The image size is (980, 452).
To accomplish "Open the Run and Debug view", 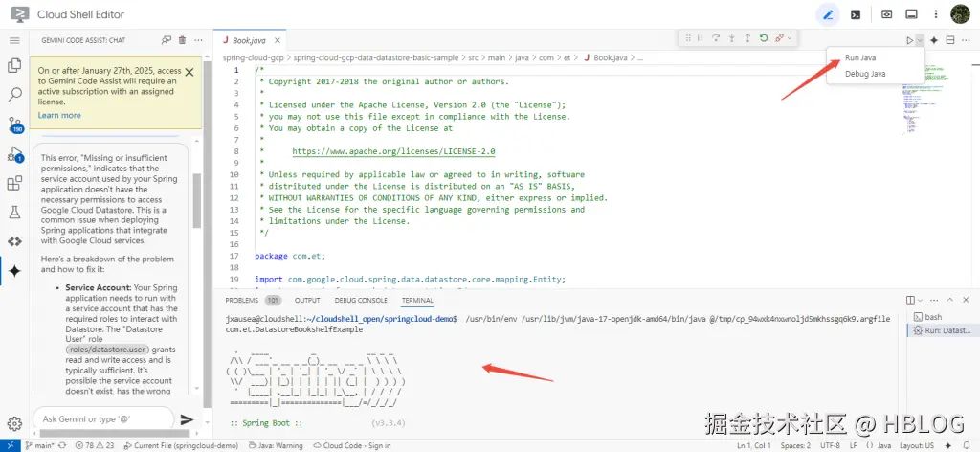I will (13, 154).
